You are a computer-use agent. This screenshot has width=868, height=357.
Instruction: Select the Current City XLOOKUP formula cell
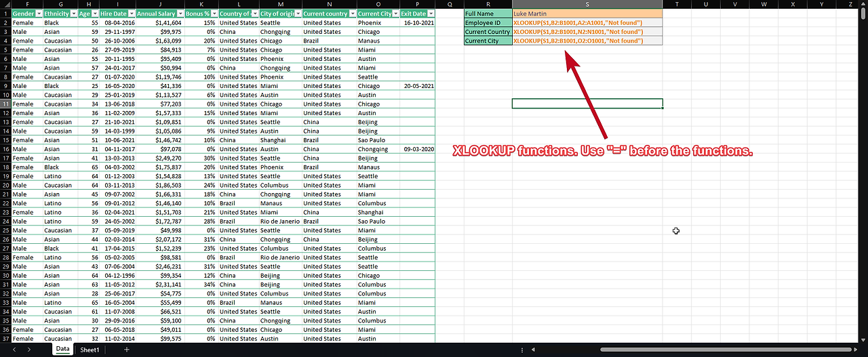(587, 41)
